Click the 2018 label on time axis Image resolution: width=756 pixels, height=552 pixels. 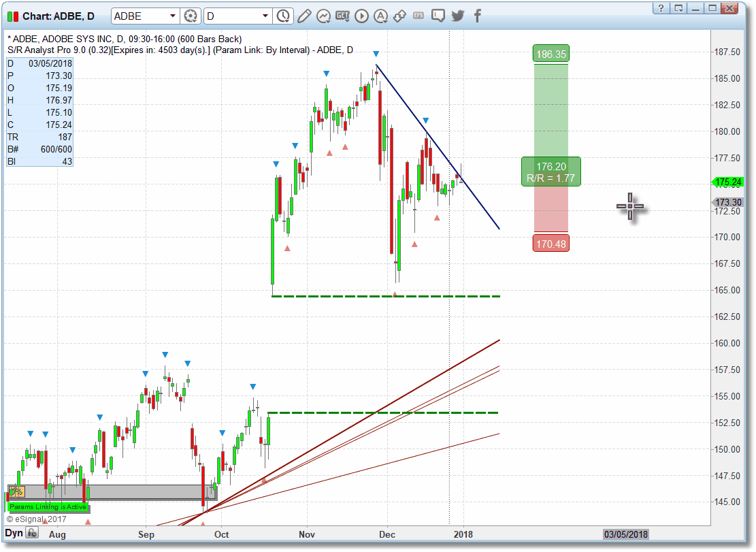463,535
